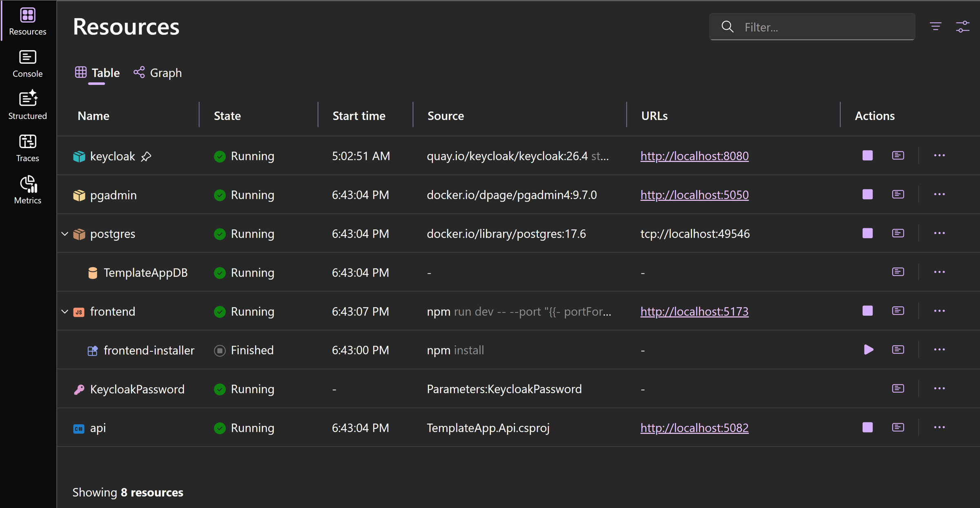Open more actions for KeycloakPassword
Screen dimensions: 980x508
939,388
